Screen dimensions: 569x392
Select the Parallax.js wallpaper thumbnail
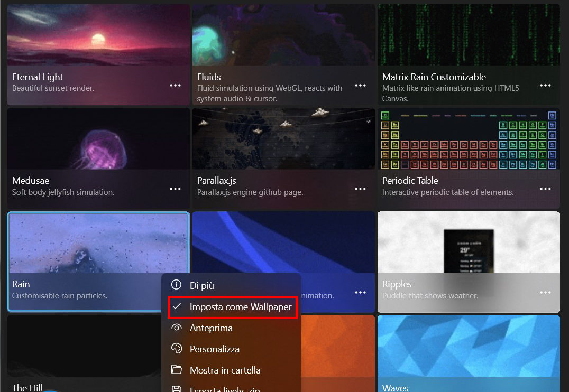tap(283, 138)
